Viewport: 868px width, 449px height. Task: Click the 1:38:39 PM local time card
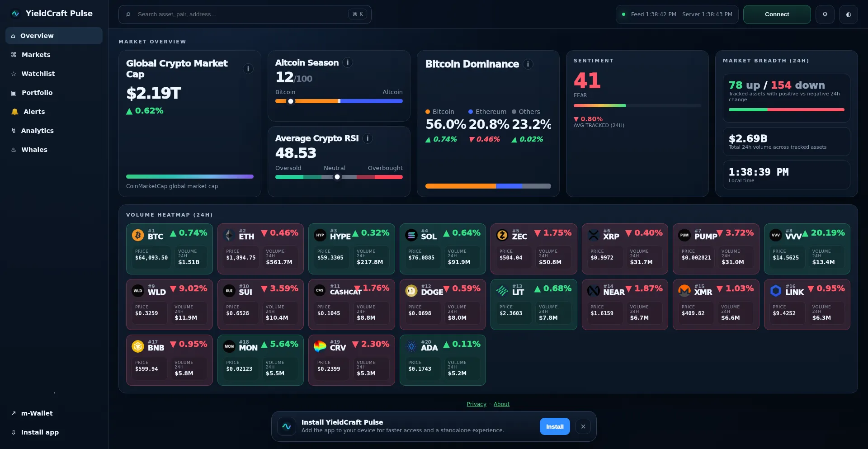tap(787, 175)
